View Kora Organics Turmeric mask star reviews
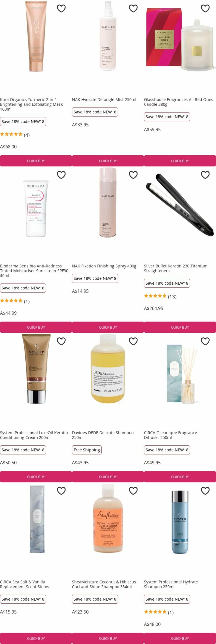216x644 pixels. tap(15, 135)
